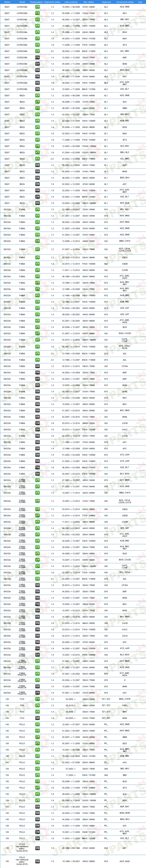Click petrol icon in Fabia ARV, AQV row

(x=38, y=210)
